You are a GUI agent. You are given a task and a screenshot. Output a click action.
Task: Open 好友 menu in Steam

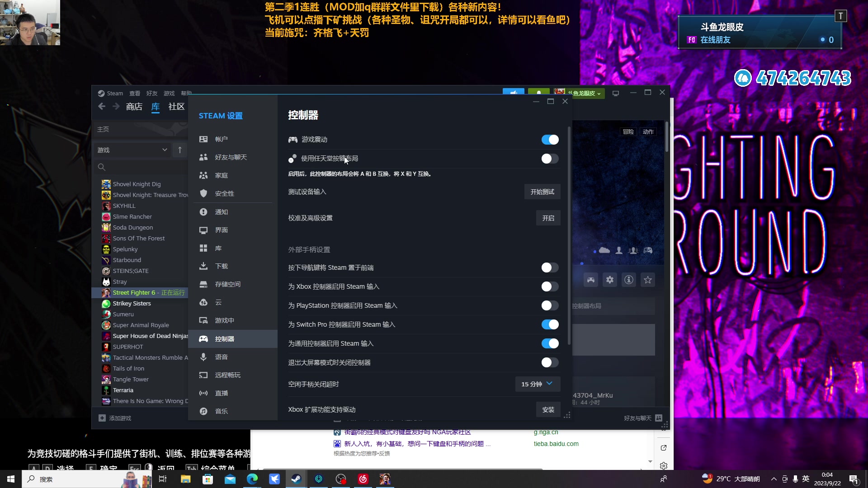click(x=152, y=93)
